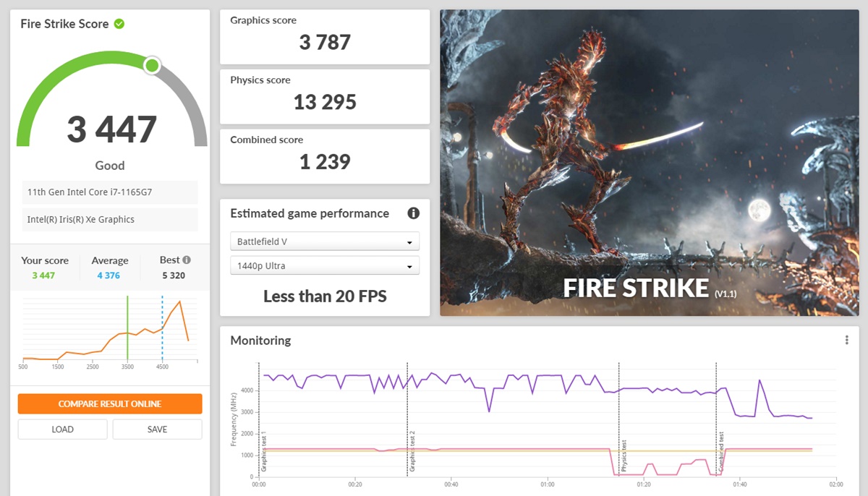Click the COMPARE RESULT ONLINE button

(110, 403)
